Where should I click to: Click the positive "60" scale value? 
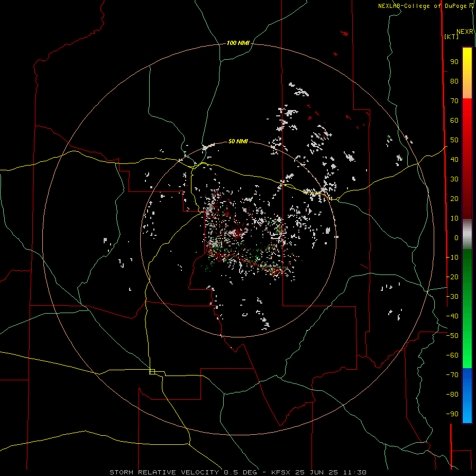point(454,121)
